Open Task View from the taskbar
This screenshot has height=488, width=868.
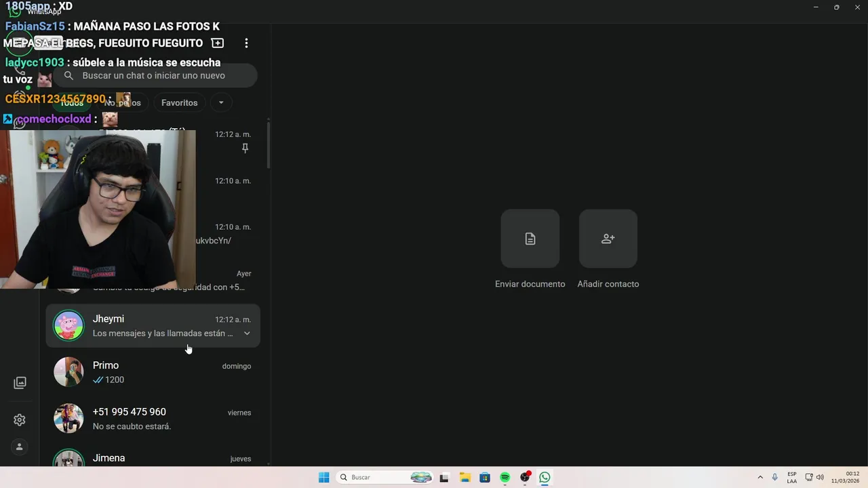[x=444, y=477]
